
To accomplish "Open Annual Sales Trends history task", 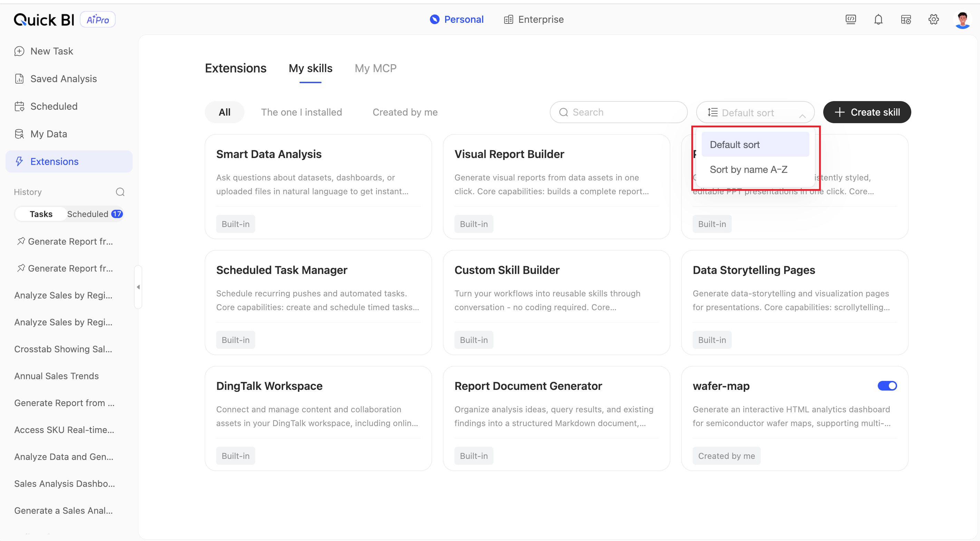I will pyautogui.click(x=57, y=376).
